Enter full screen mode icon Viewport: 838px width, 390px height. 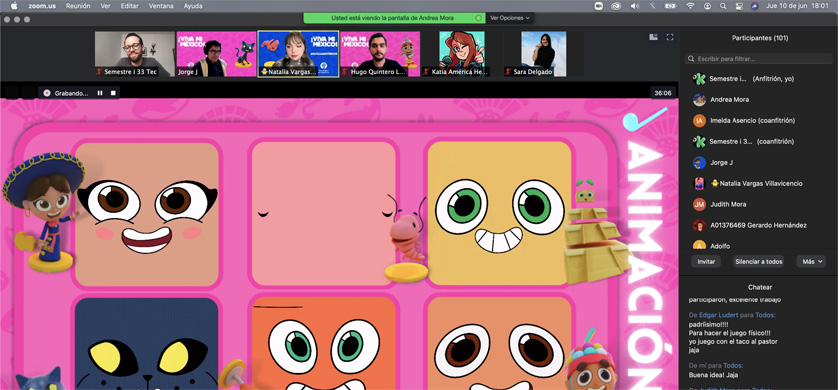pyautogui.click(x=670, y=37)
